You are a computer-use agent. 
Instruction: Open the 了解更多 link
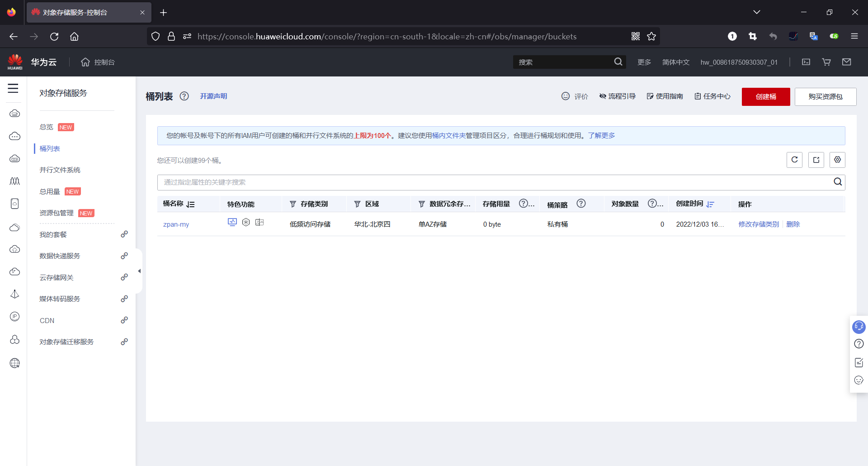click(x=601, y=135)
